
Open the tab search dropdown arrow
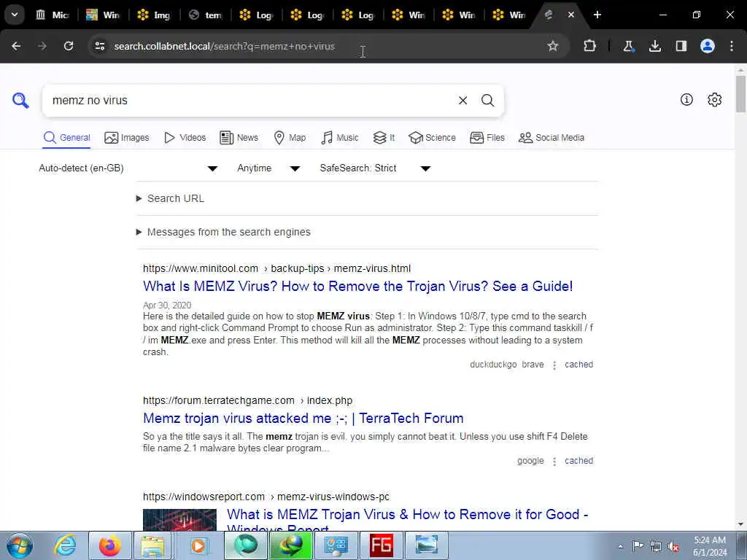pyautogui.click(x=15, y=15)
